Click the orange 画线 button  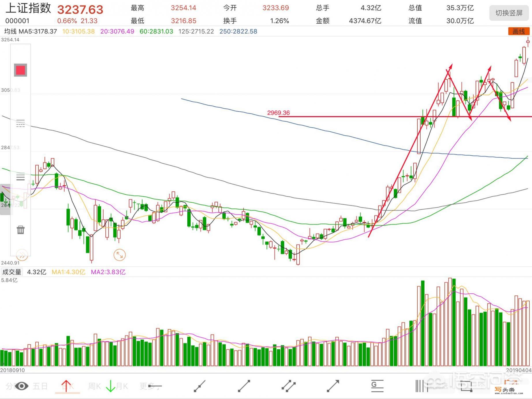tap(519, 31)
